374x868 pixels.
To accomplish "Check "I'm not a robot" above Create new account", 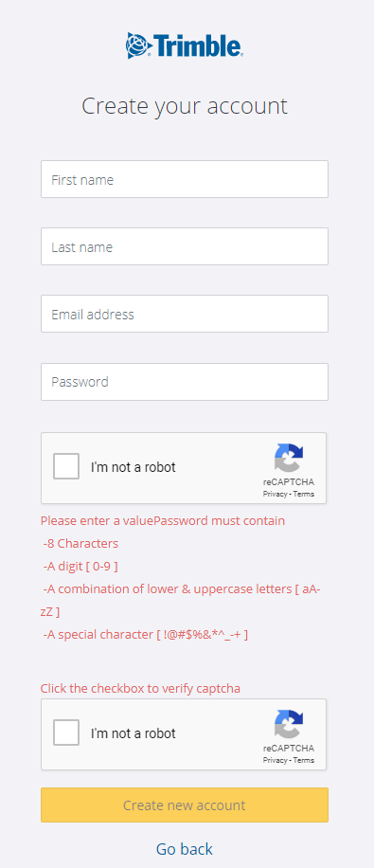I will point(66,732).
